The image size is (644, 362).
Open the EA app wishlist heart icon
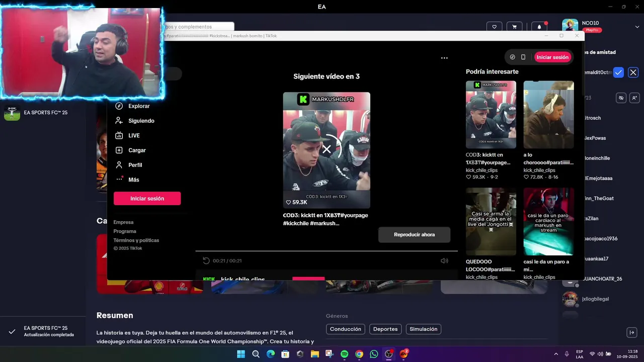pyautogui.click(x=495, y=27)
